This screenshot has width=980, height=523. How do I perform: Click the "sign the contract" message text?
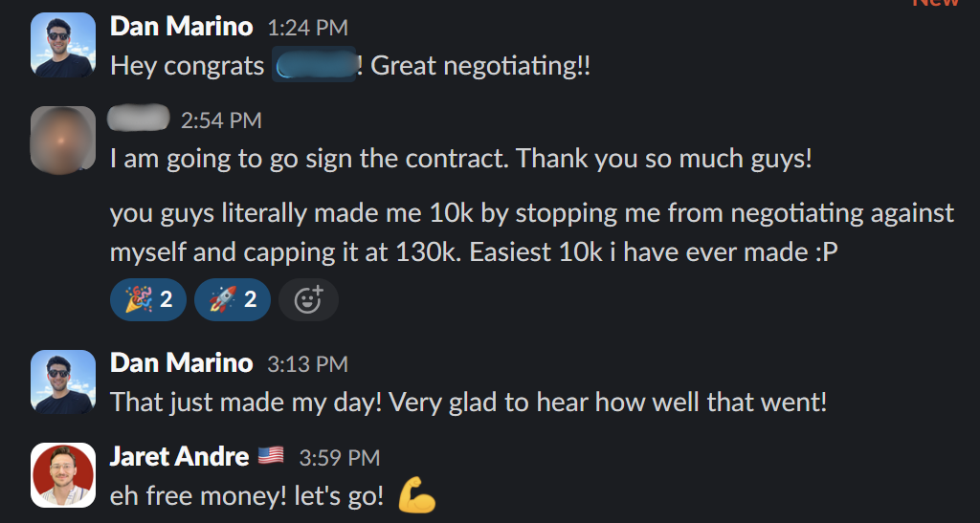[x=460, y=158]
